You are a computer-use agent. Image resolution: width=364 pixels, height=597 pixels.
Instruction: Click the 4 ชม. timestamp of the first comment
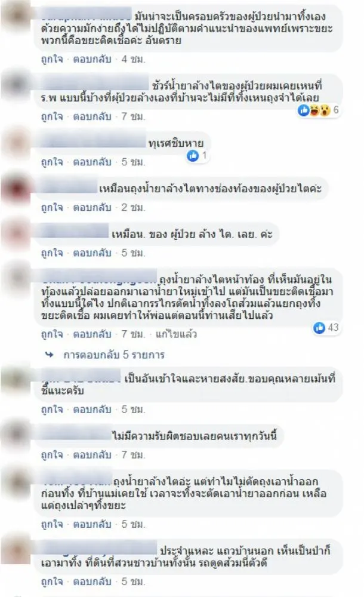click(133, 59)
